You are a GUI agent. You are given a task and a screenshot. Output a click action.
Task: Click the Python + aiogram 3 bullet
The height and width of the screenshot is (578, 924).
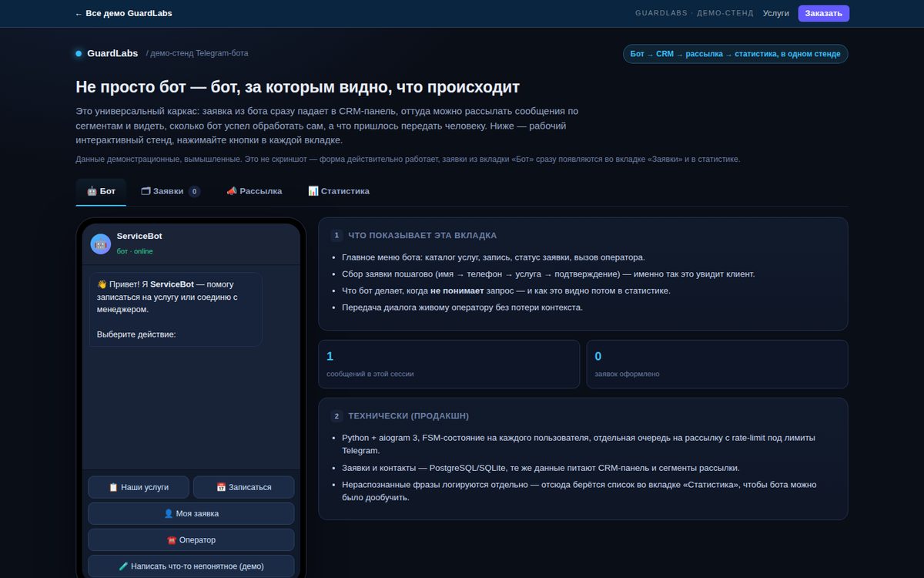(x=578, y=444)
